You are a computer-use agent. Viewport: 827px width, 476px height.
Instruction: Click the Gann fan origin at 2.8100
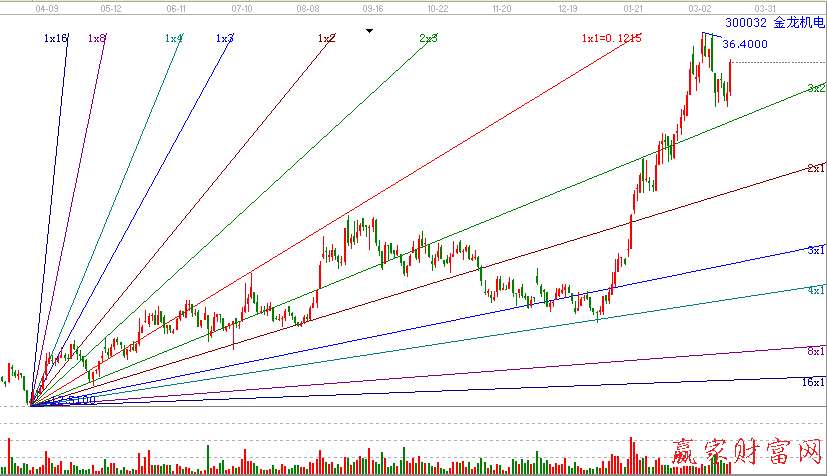pos(31,405)
